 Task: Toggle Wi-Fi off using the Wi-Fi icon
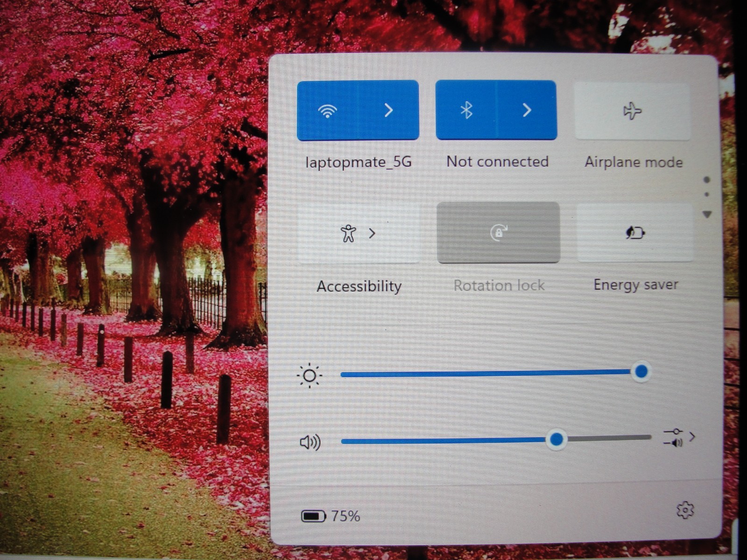(328, 111)
